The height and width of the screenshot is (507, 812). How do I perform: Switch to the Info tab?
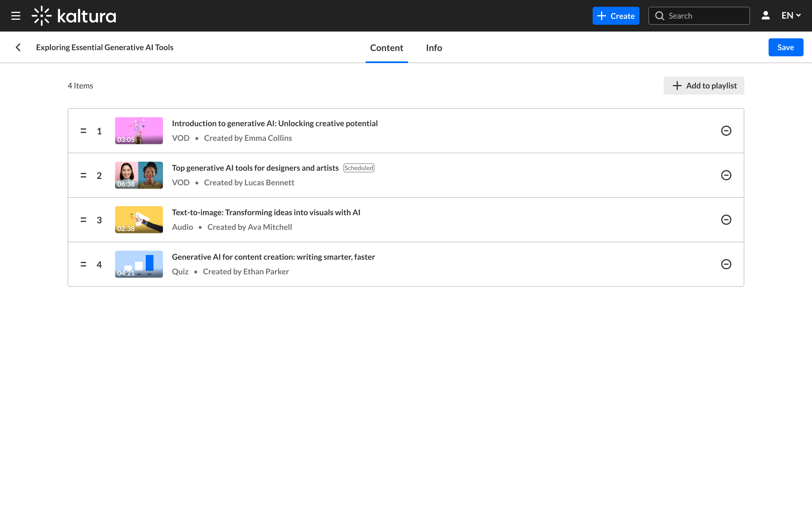(x=434, y=48)
